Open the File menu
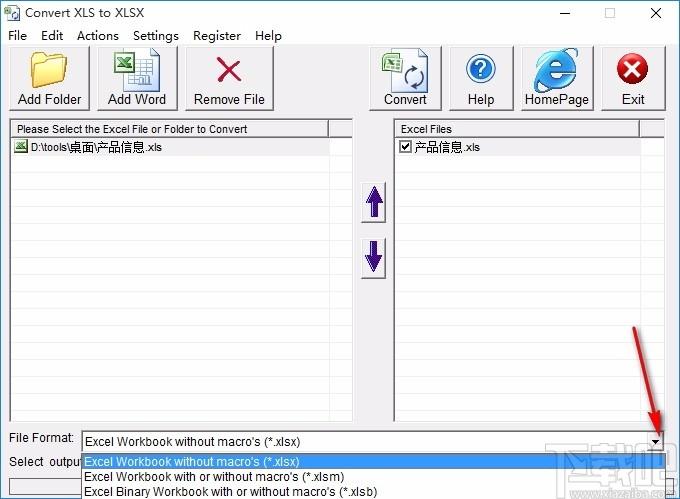Screen dimensions: 680x499 tap(17, 36)
